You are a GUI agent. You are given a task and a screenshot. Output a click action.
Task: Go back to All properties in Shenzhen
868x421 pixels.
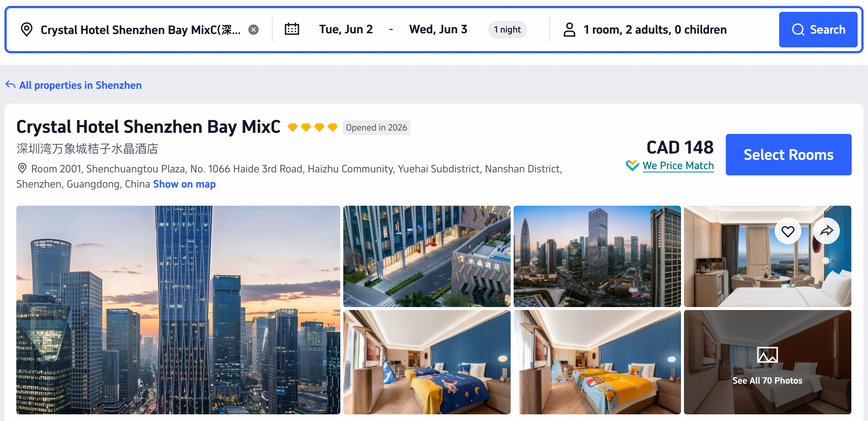(80, 85)
